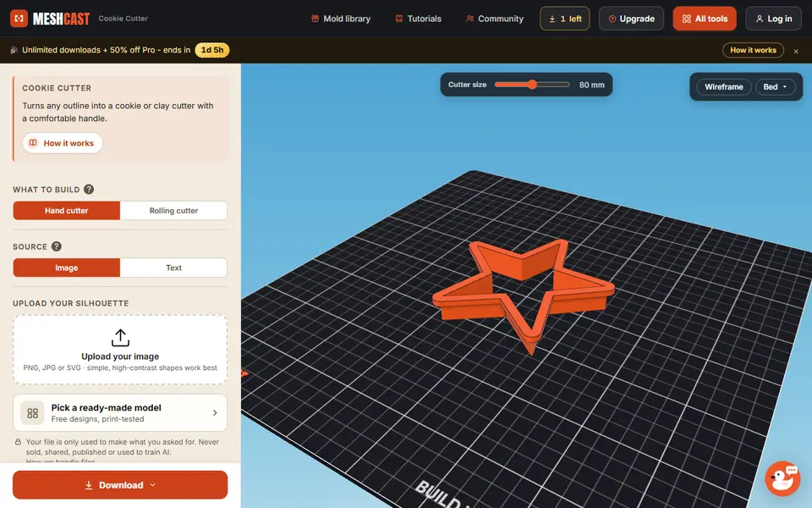Click the 1 left downloads counter
This screenshot has width=812, height=508.
click(x=564, y=19)
